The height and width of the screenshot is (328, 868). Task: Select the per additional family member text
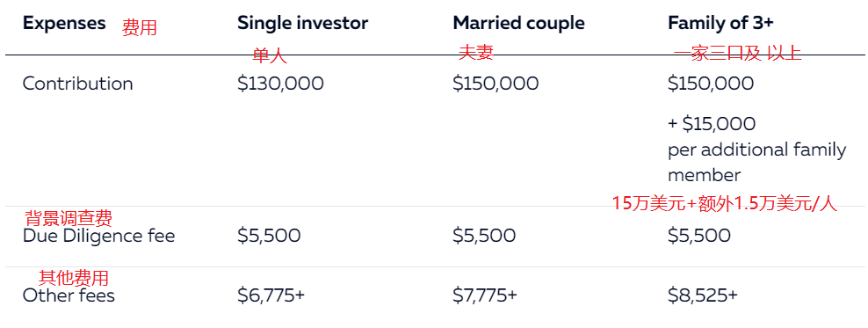tap(756, 163)
